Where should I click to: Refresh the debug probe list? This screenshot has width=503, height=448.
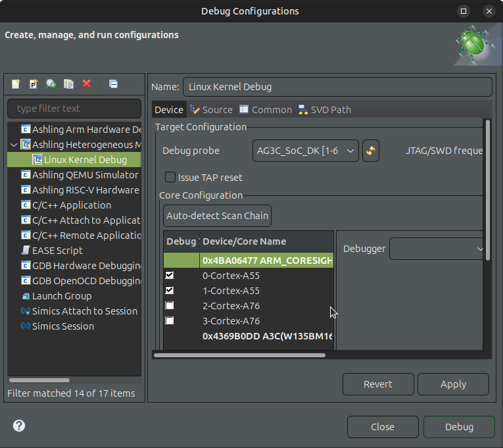(x=371, y=151)
